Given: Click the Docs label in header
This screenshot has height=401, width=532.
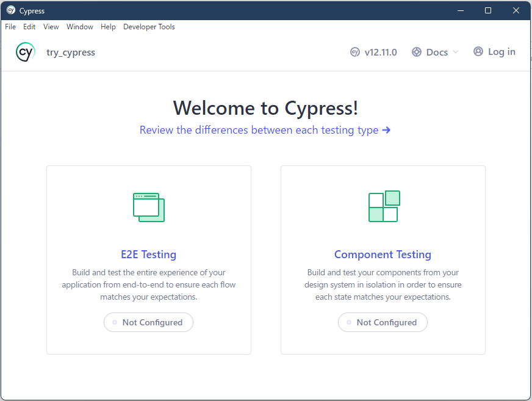Looking at the screenshot, I should coord(437,52).
